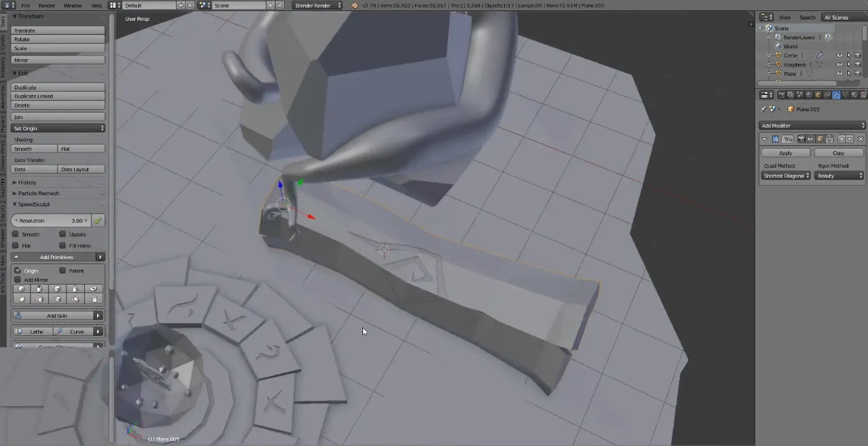Click the Apply modifier button
The image size is (868, 446).
(786, 153)
